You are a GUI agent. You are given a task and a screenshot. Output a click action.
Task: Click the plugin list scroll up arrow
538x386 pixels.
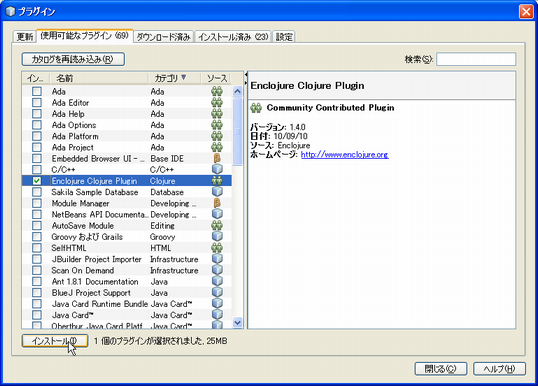tap(237, 91)
